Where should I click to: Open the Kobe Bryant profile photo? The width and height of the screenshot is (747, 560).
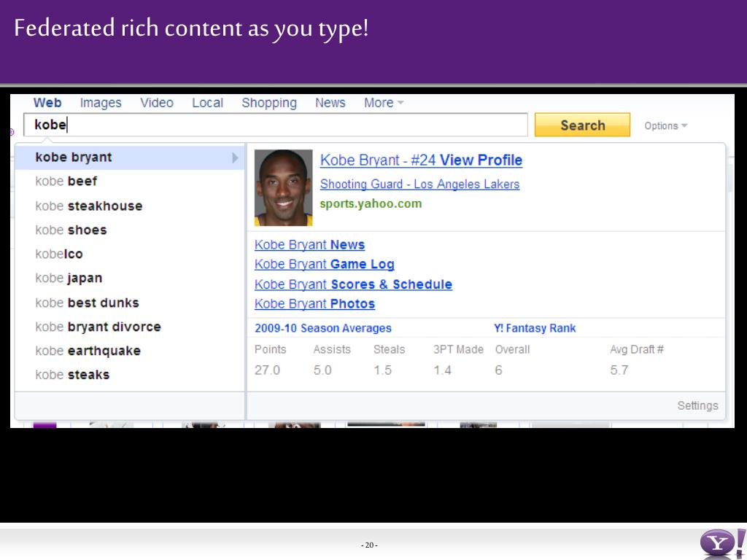[284, 187]
